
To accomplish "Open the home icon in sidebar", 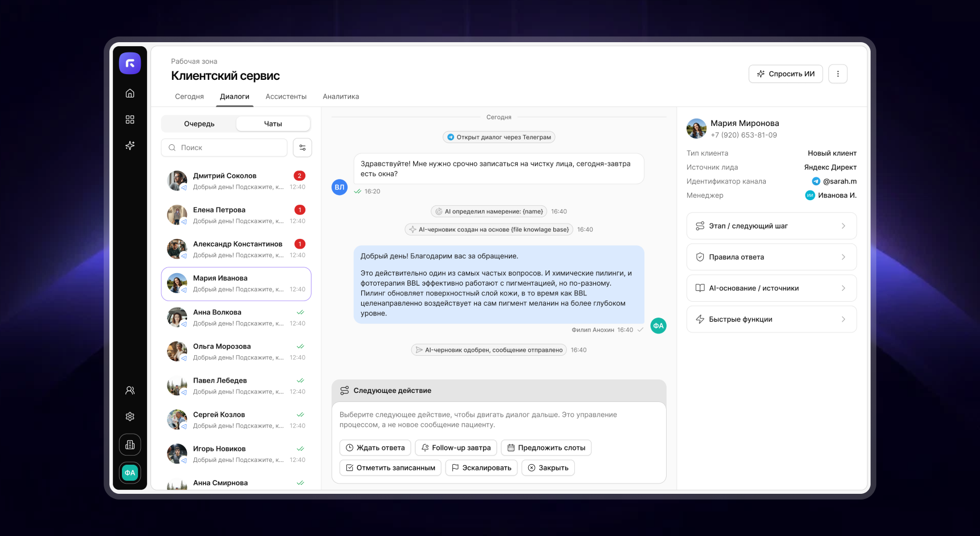I will point(130,93).
